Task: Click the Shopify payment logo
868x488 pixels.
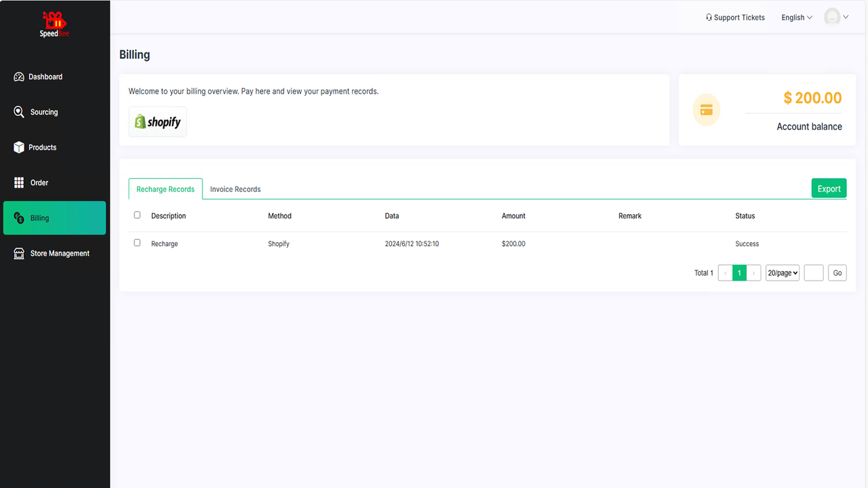Action: pos(158,122)
